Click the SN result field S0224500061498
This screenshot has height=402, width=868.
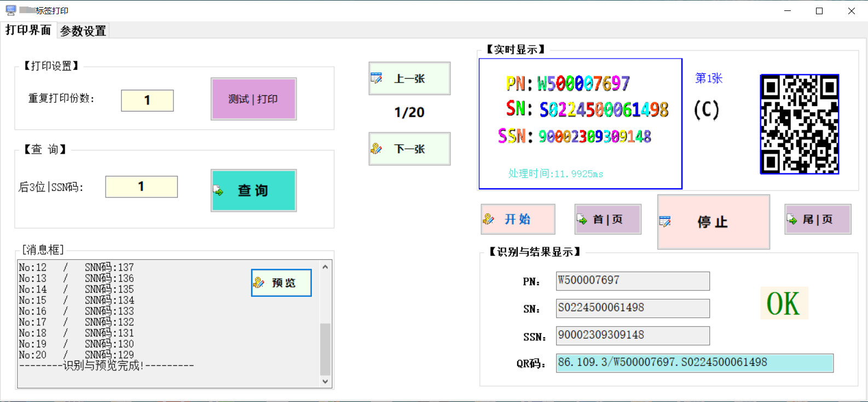(x=633, y=308)
